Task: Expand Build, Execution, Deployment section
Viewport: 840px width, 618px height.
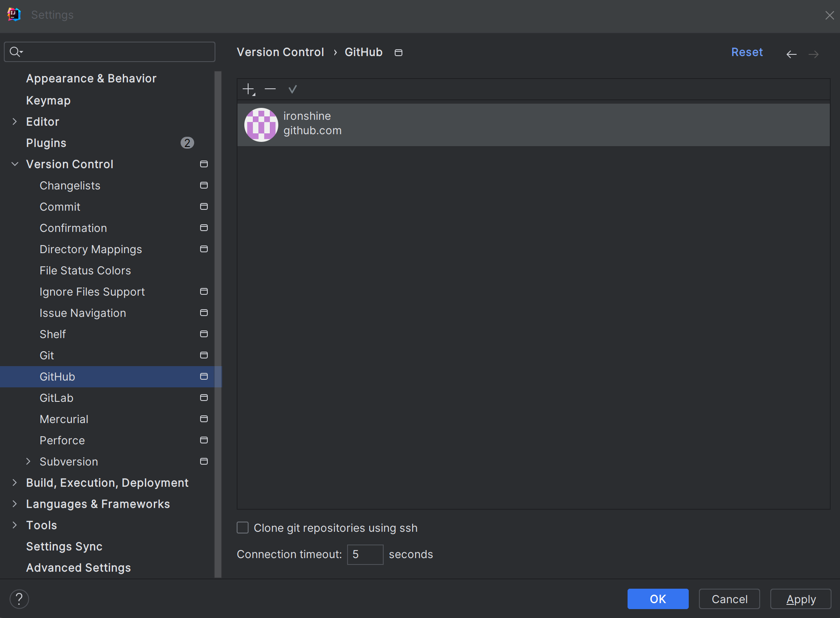Action: [15, 483]
